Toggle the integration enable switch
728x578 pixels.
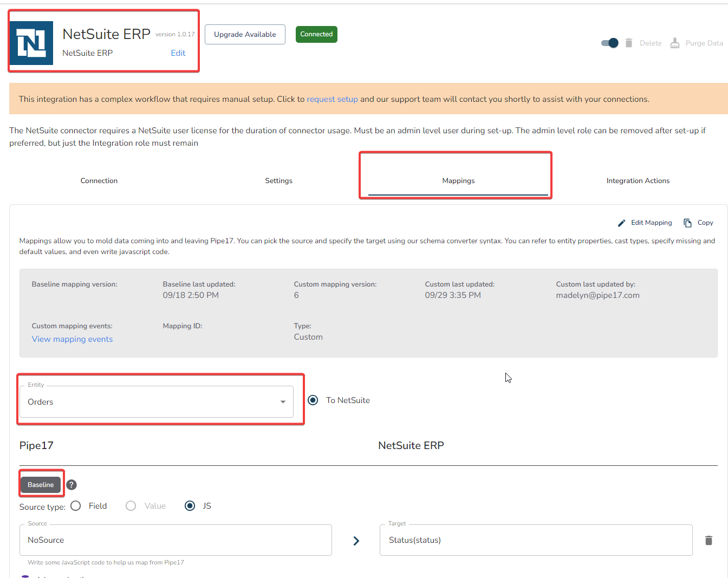point(610,43)
